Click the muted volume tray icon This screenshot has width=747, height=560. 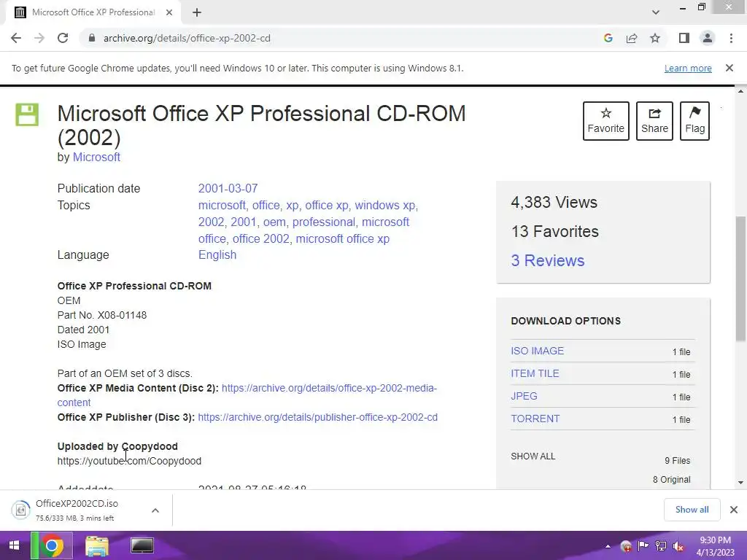point(678,546)
